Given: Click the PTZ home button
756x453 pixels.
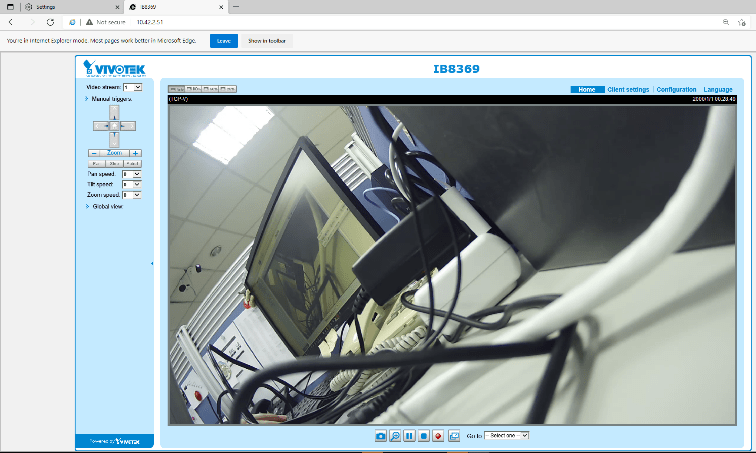Looking at the screenshot, I should 114,126.
